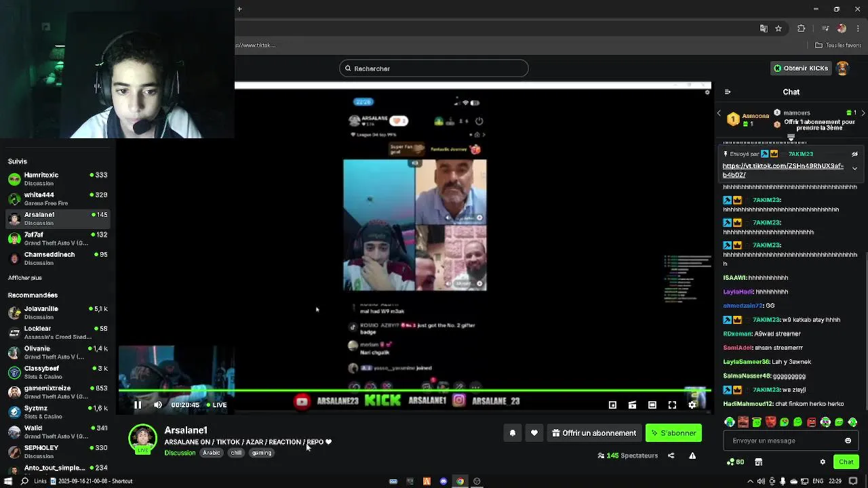Go to next leaderboard slide in chat
Image resolution: width=868 pixels, height=488 pixels.
(x=863, y=113)
